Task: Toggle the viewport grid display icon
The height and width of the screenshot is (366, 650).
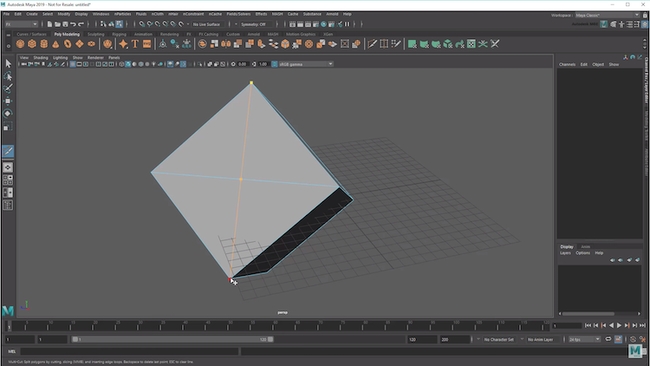Action: click(x=73, y=64)
